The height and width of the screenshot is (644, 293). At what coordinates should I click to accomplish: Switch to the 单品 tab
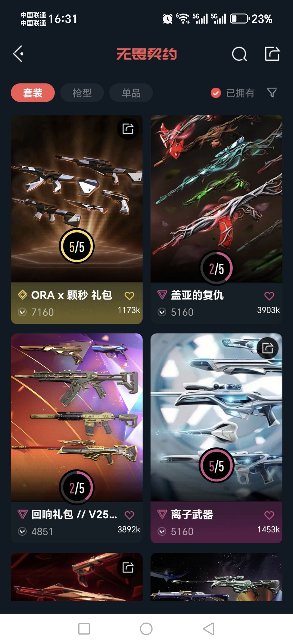[131, 93]
